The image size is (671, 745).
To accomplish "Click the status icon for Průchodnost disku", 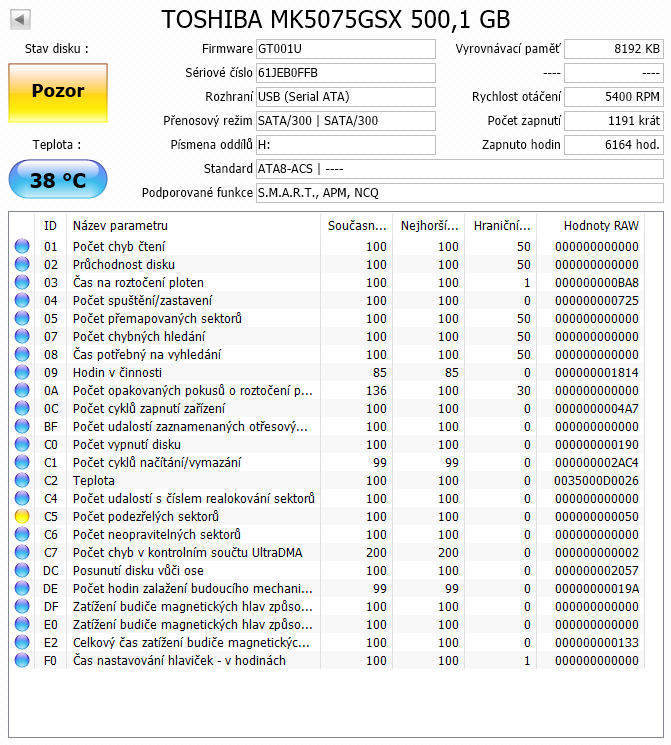I will (x=22, y=264).
